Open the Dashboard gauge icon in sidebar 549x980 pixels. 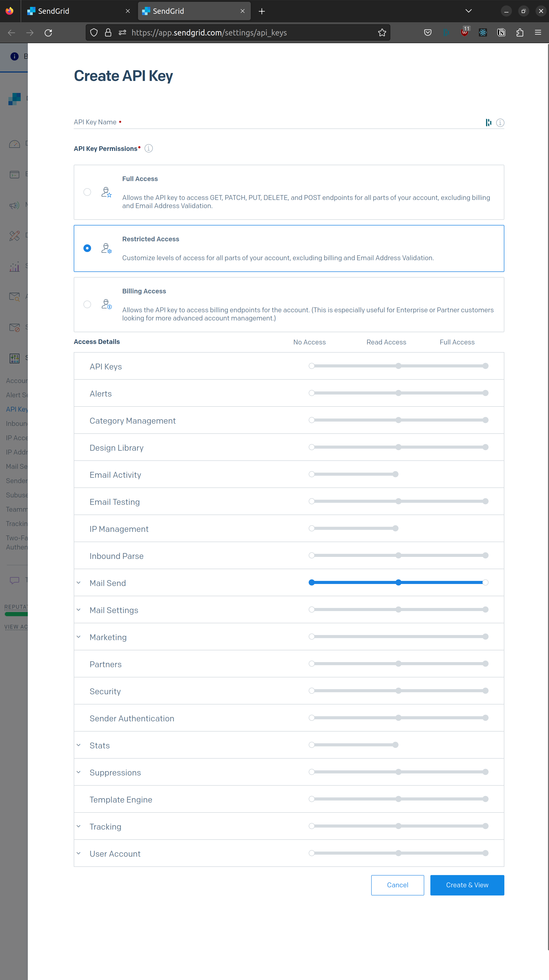click(15, 144)
